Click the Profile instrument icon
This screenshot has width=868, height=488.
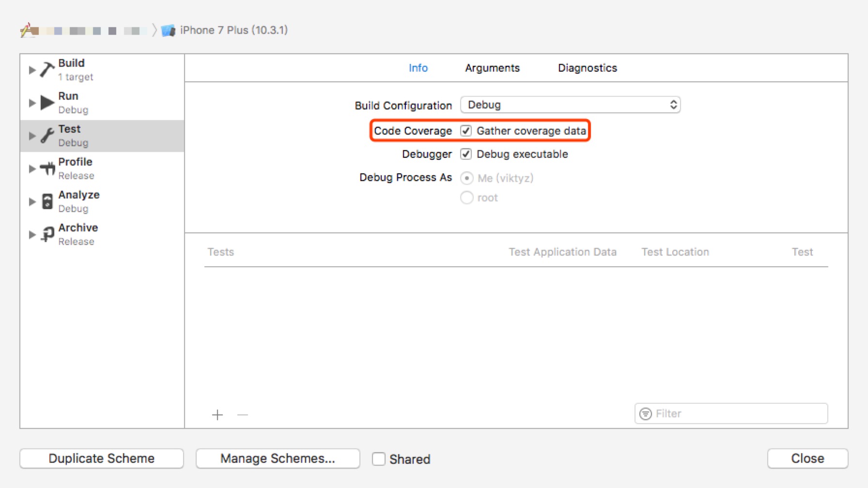(47, 168)
